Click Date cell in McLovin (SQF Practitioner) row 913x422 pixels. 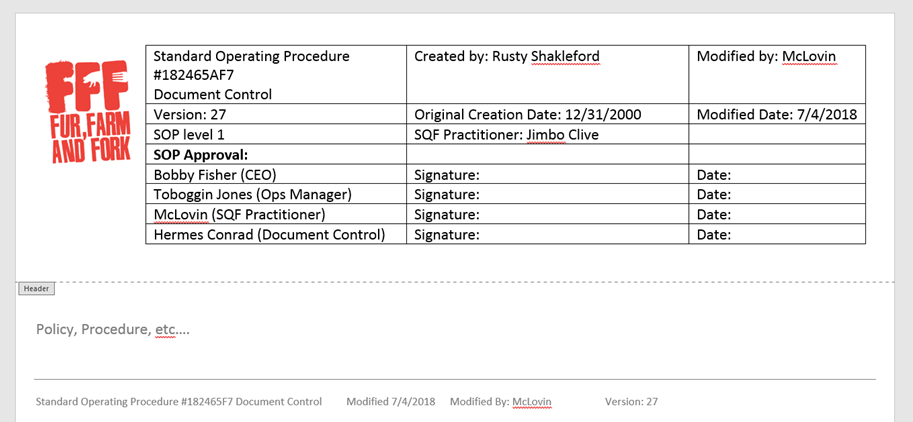777,214
